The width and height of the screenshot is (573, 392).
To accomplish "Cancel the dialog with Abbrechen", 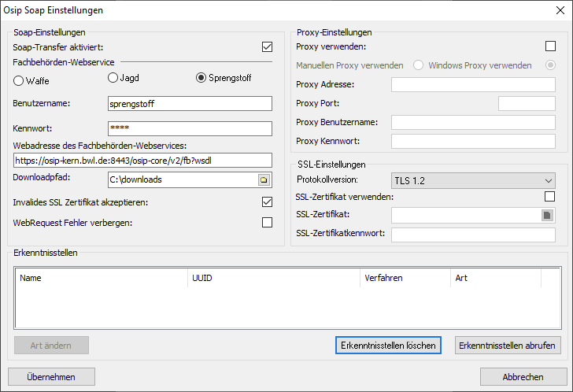I will [523, 377].
